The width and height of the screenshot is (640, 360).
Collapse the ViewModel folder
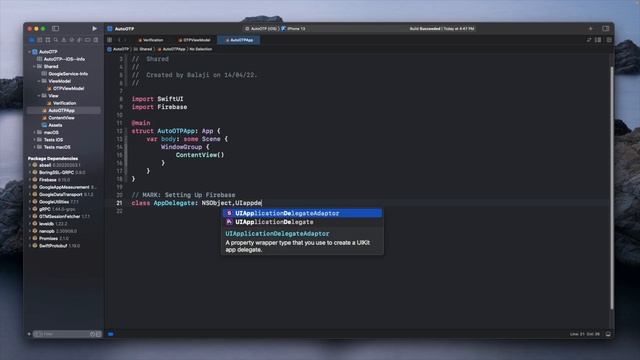(x=39, y=81)
